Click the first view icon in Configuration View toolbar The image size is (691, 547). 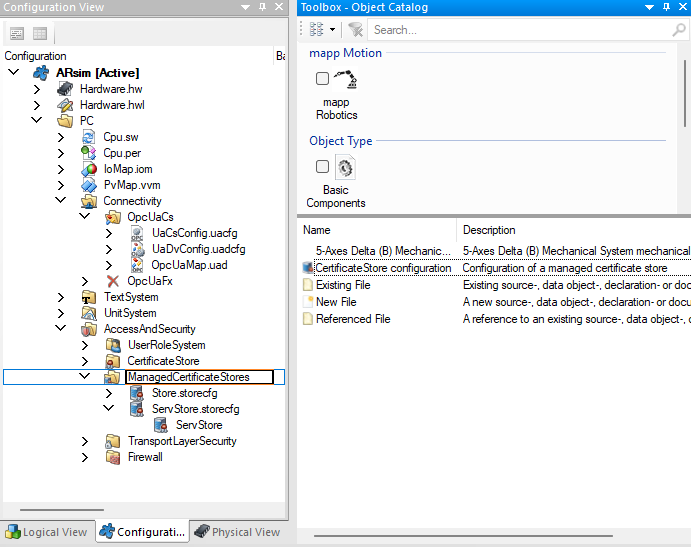pos(17,33)
